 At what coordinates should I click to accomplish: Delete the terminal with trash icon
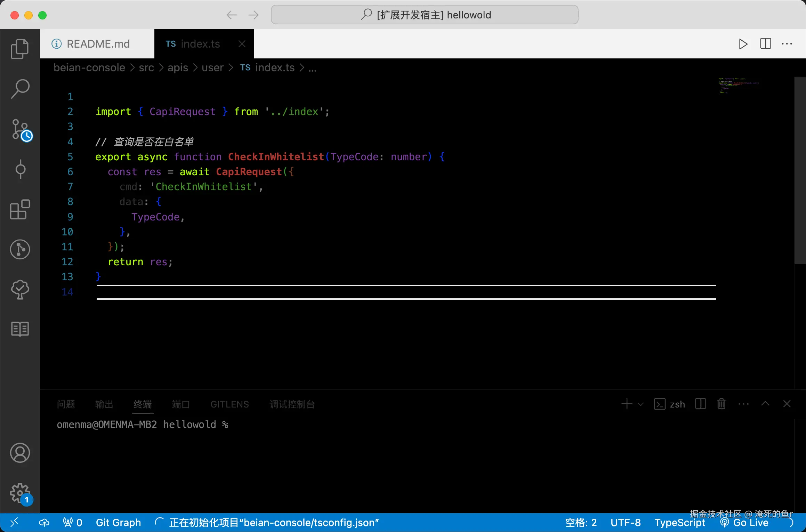click(x=722, y=404)
